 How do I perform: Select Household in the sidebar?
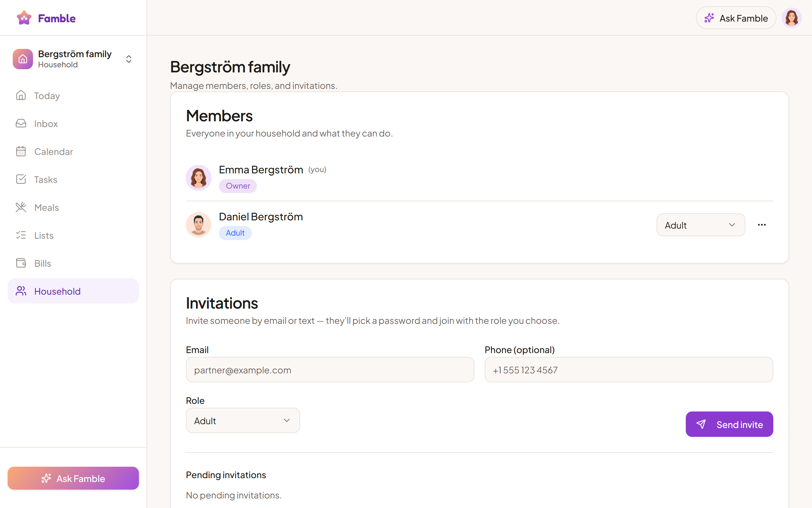[73, 291]
